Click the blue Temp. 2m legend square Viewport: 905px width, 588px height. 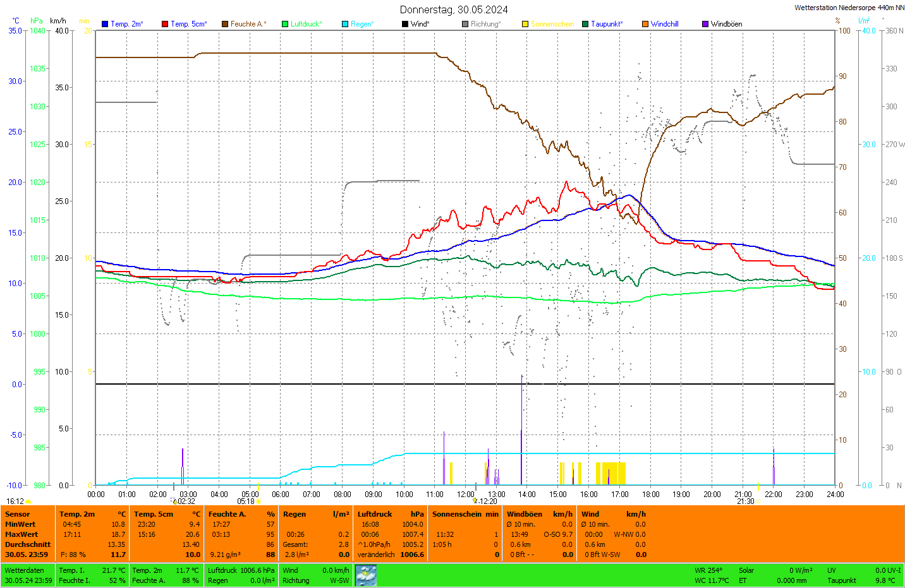(105, 24)
